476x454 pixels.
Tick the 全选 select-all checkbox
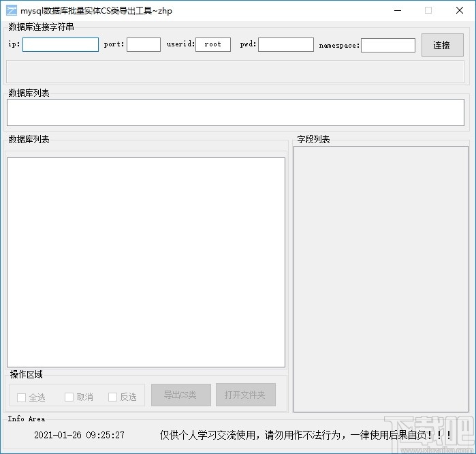tap(21, 397)
